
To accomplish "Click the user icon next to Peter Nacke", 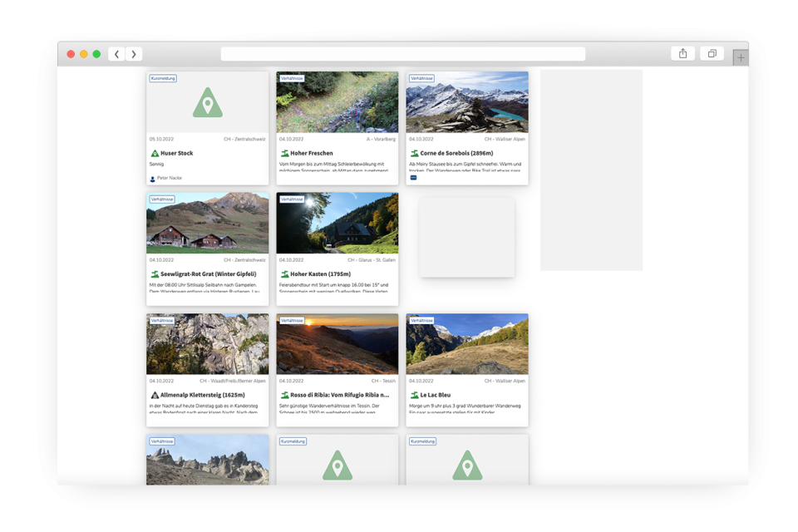I will [x=152, y=179].
